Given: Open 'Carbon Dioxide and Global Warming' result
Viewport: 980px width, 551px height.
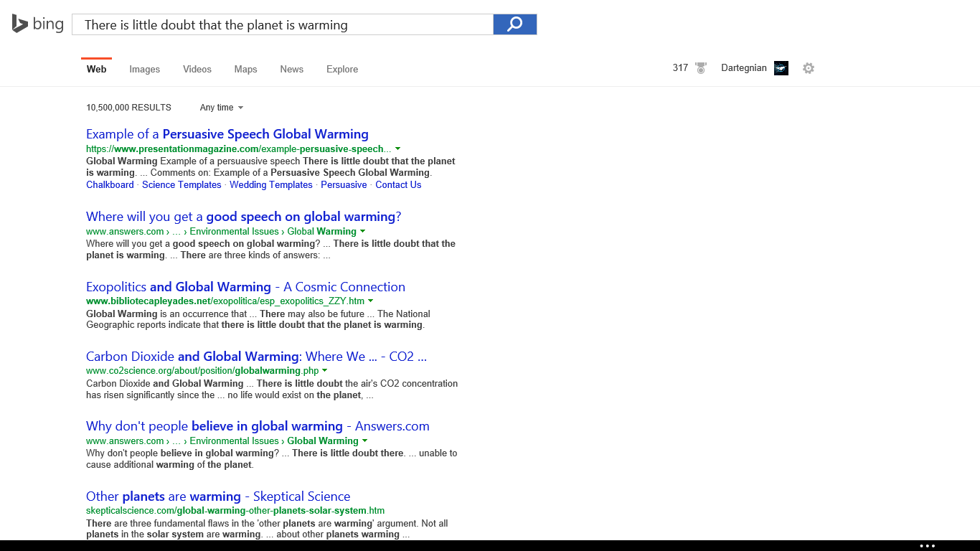Looking at the screenshot, I should (256, 357).
